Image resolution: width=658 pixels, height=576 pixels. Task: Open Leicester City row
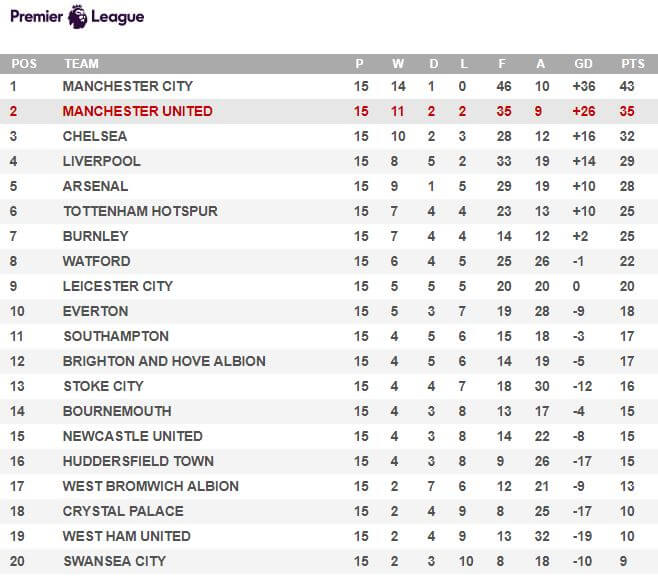click(329, 286)
